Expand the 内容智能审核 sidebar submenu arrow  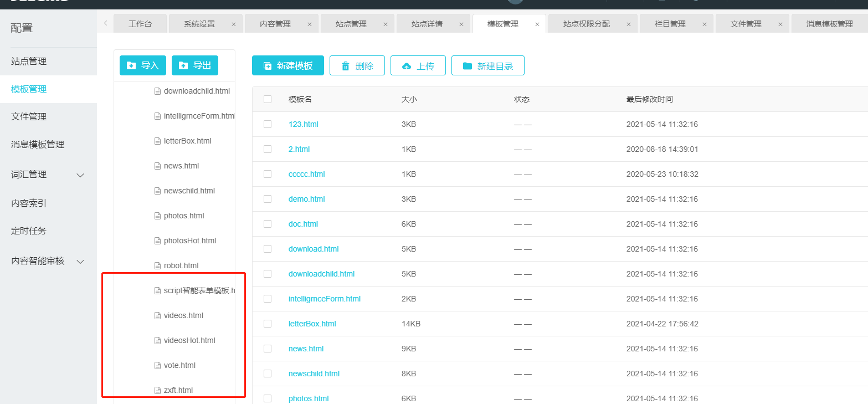(x=80, y=262)
